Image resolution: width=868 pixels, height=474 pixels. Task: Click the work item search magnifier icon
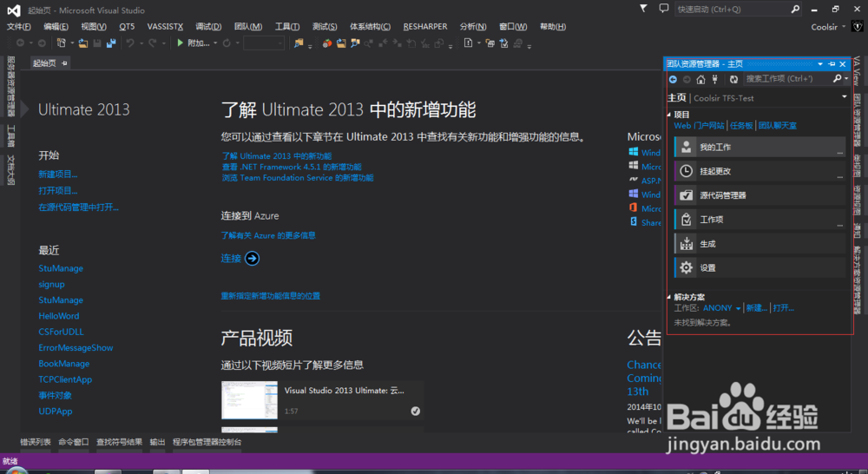point(837,79)
